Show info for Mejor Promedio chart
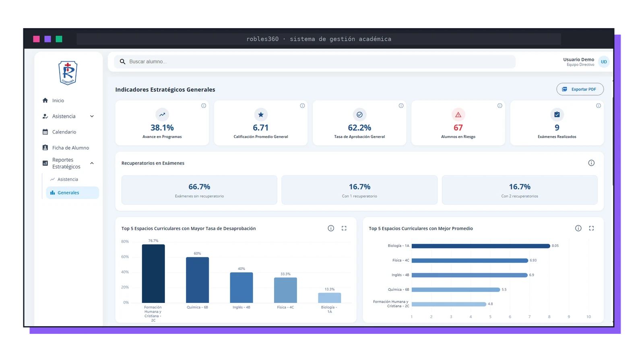 578,228
